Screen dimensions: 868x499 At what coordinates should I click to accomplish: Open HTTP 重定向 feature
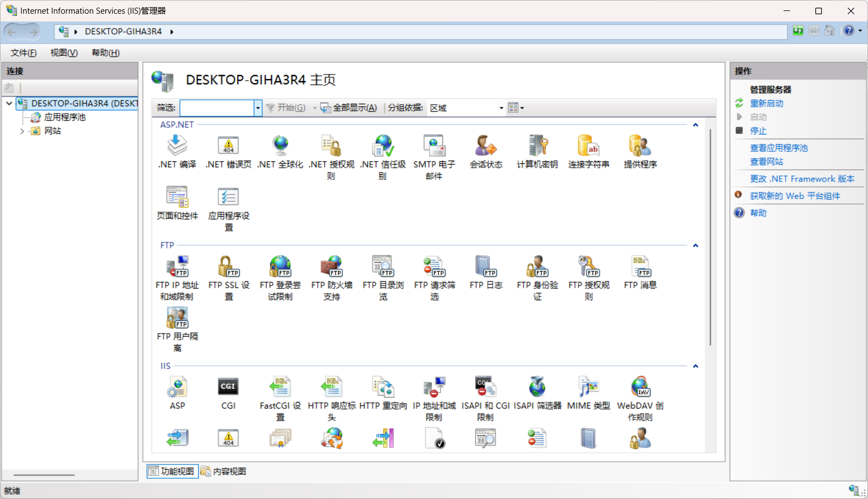pos(383,393)
